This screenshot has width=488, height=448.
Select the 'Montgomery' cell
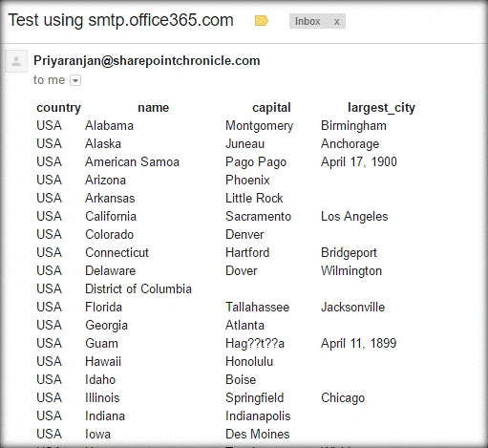tap(259, 126)
